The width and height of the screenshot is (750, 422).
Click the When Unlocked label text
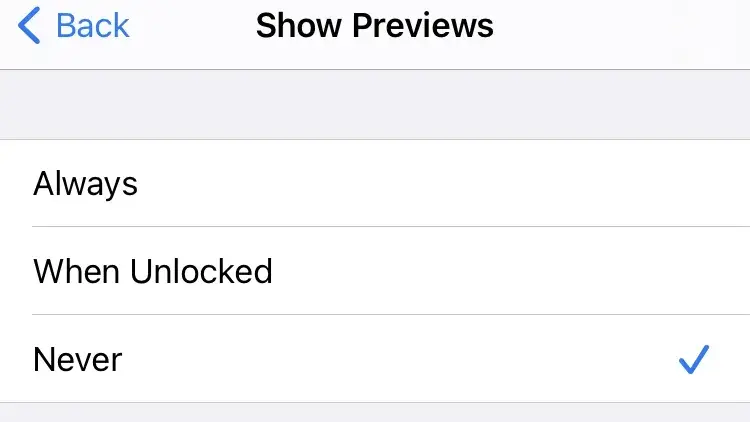pos(153,271)
